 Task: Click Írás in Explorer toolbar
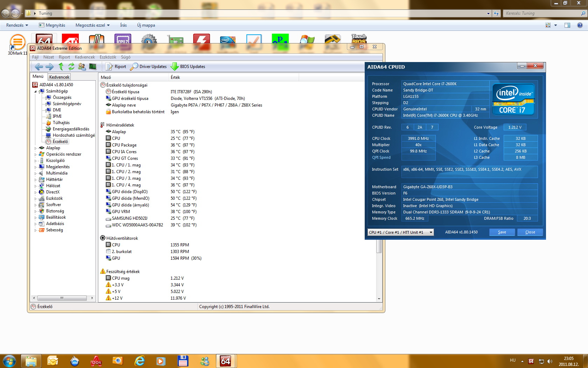[124, 25]
